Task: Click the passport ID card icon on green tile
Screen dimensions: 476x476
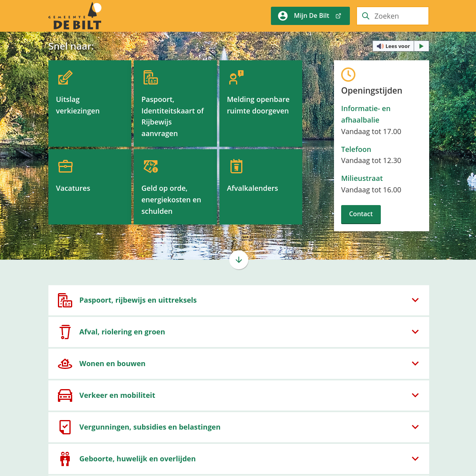Action: coord(151,78)
